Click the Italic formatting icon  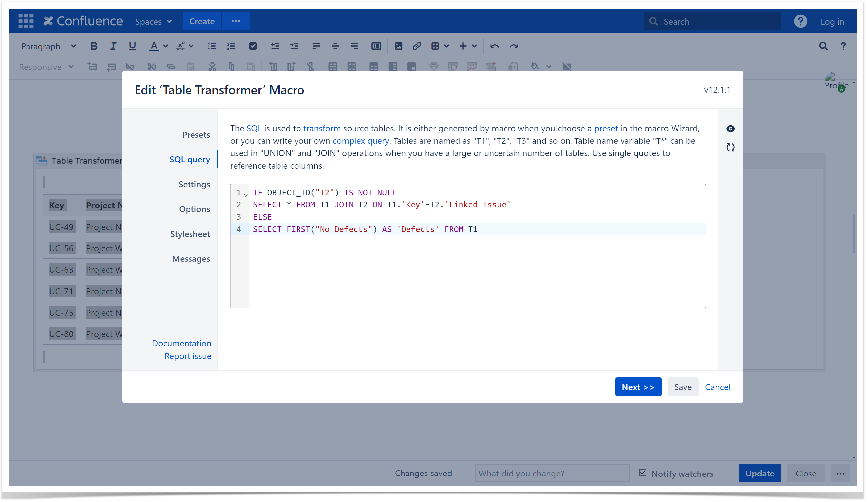click(113, 46)
